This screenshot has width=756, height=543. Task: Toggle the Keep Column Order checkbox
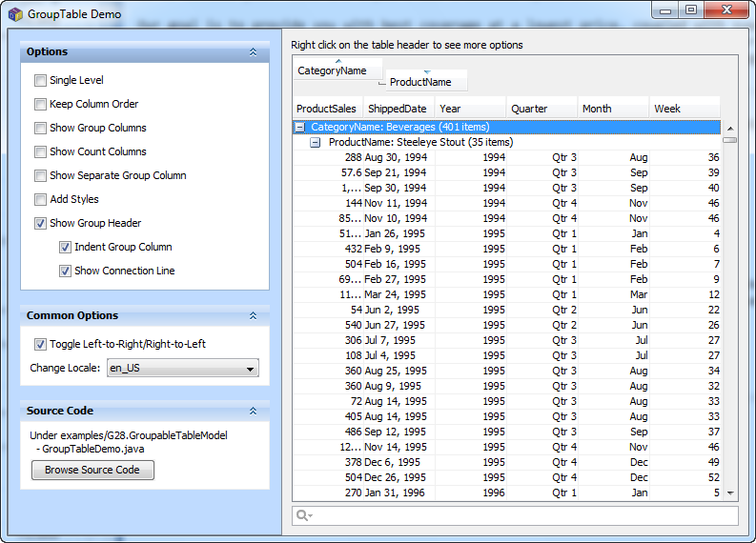click(40, 104)
